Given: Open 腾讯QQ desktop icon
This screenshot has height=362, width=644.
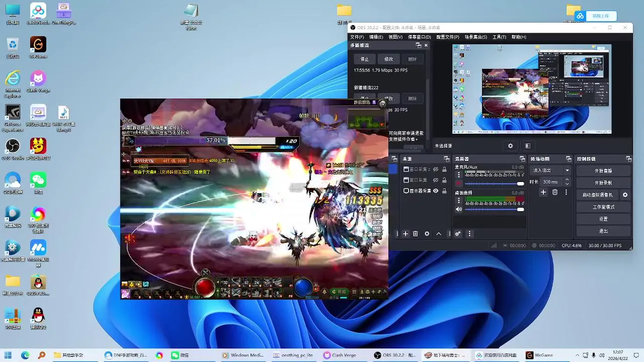Looking at the screenshot, I should 38,319.
